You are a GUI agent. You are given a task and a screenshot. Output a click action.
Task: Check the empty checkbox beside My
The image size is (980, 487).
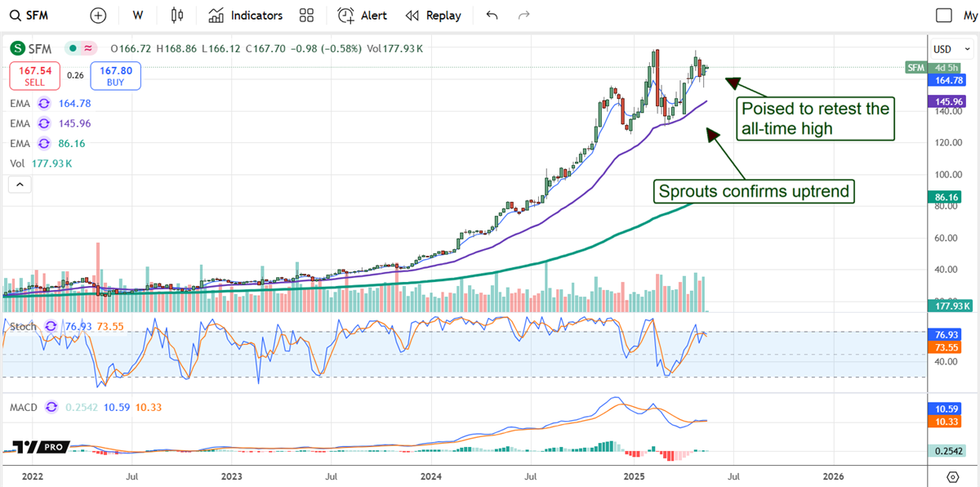tap(943, 15)
